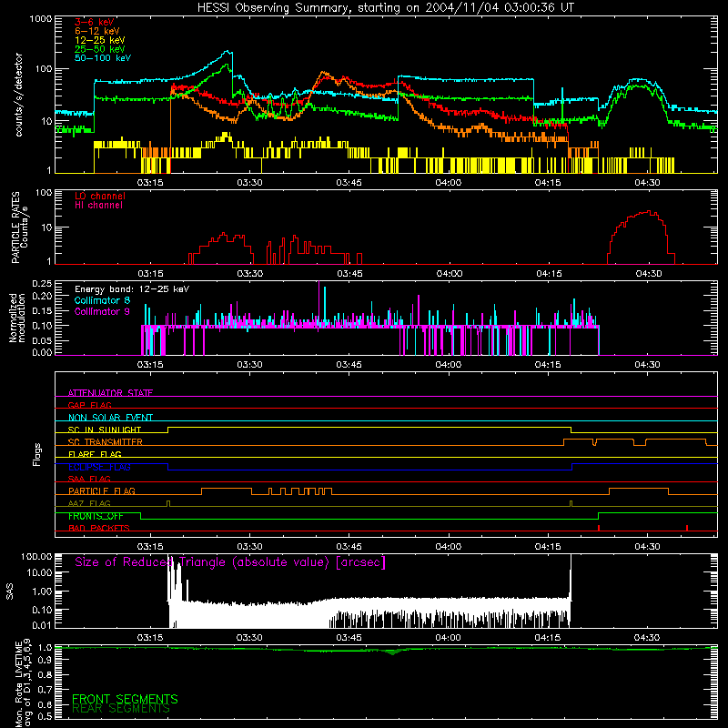
Task: Click 04:15 tick under the flags panel
Action: click(548, 547)
